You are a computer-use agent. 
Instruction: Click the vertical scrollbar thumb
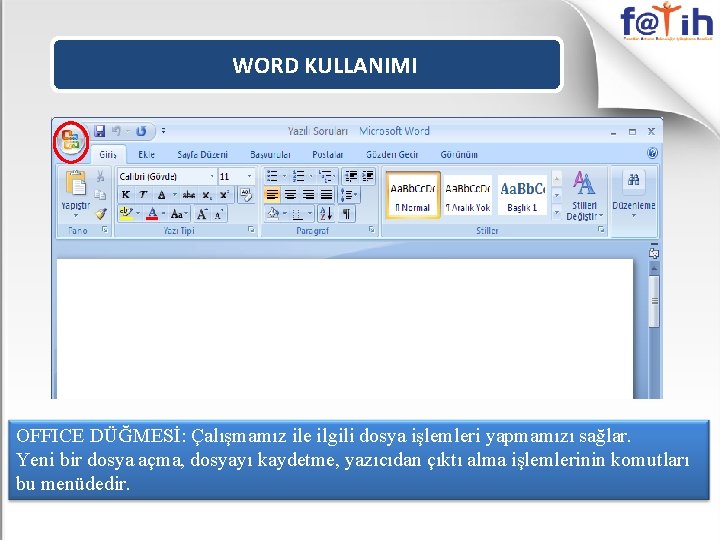point(654,301)
